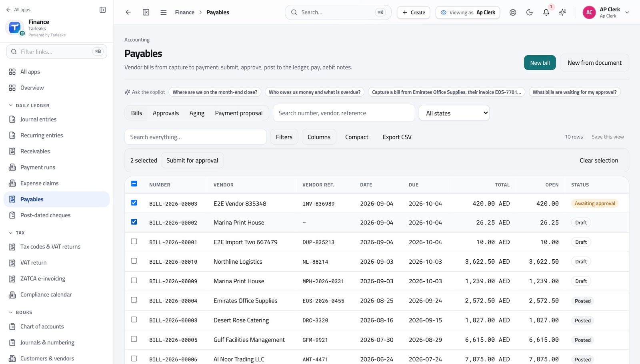This screenshot has width=640, height=364.
Task: Check BILL-2026-00004 row checkbox
Action: pos(134,300)
